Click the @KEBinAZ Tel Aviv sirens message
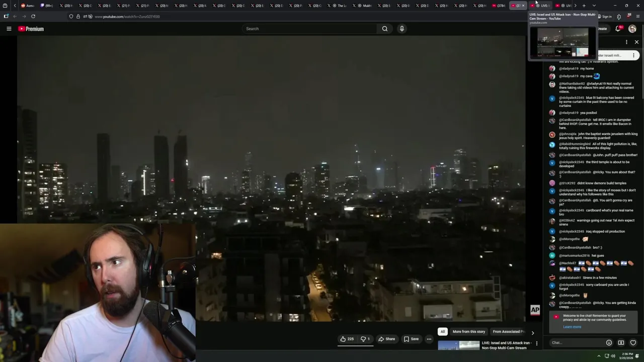644x362 pixels. [x=597, y=222]
